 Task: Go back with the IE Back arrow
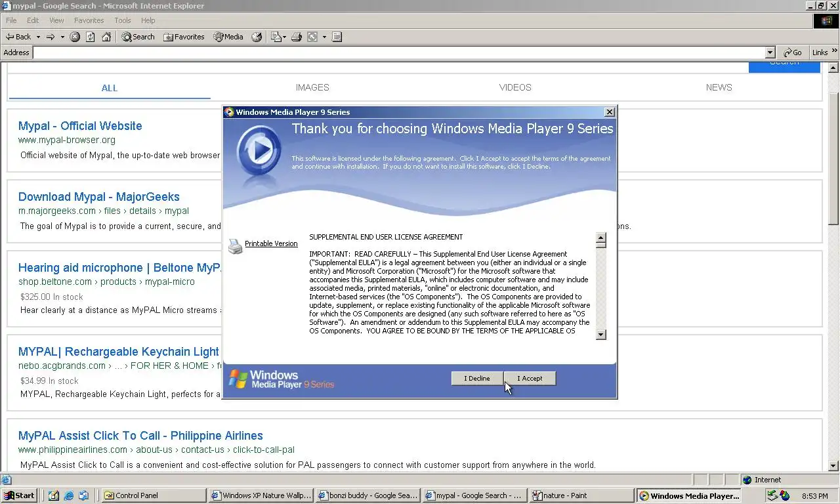pyautogui.click(x=18, y=37)
